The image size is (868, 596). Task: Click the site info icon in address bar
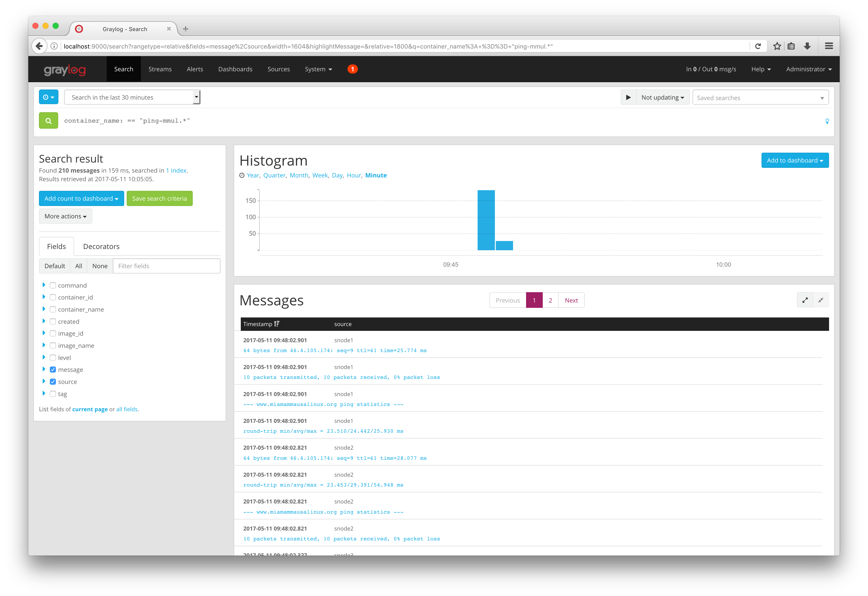(x=54, y=46)
